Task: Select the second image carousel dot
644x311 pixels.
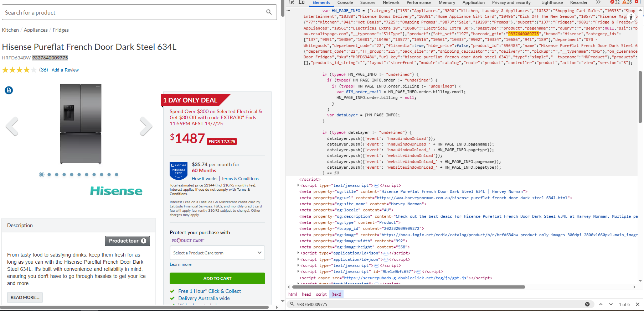Action: tap(49, 174)
